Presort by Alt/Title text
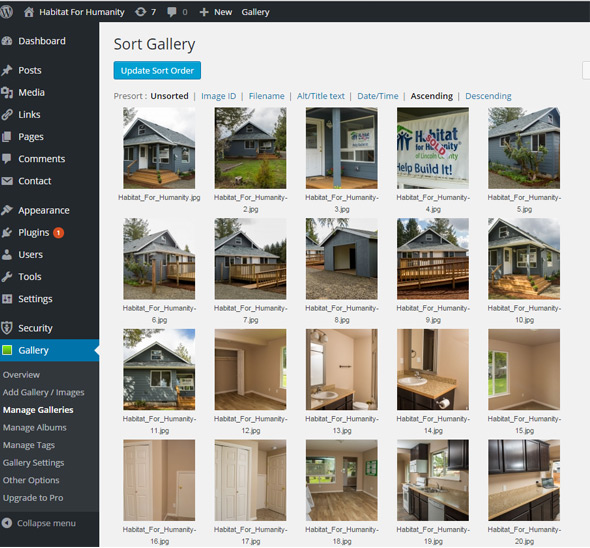 pos(321,96)
